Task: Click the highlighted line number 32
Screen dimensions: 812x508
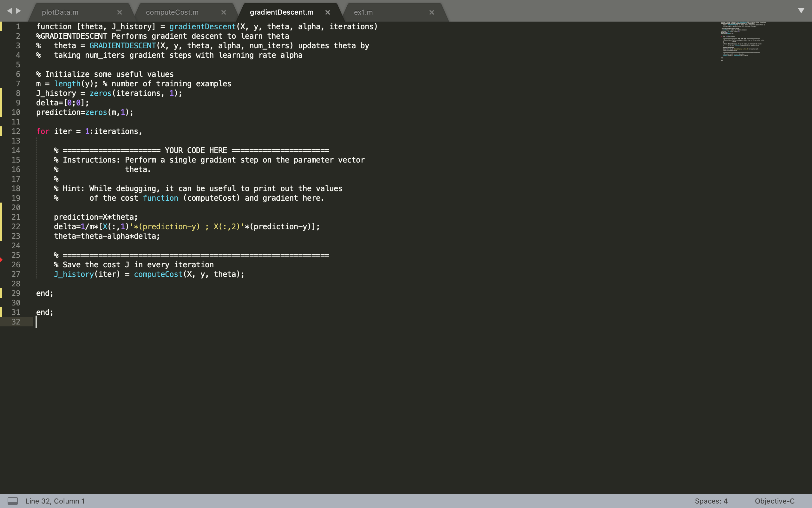Action: click(16, 322)
